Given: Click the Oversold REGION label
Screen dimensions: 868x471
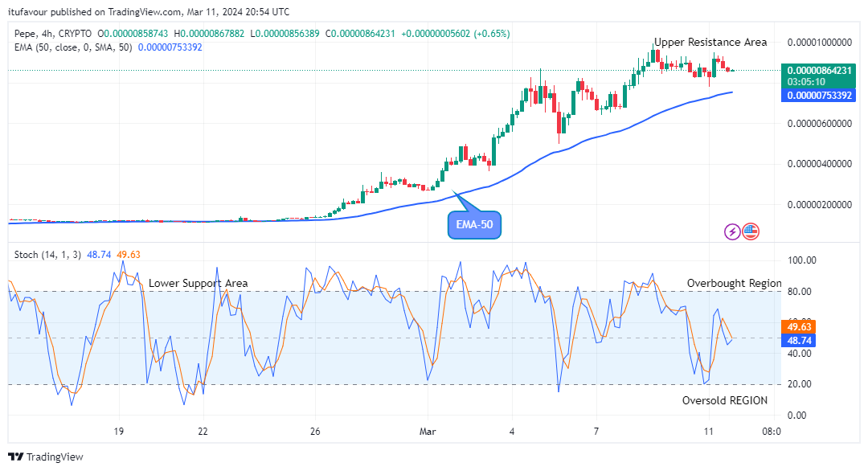Looking at the screenshot, I should coord(725,401).
